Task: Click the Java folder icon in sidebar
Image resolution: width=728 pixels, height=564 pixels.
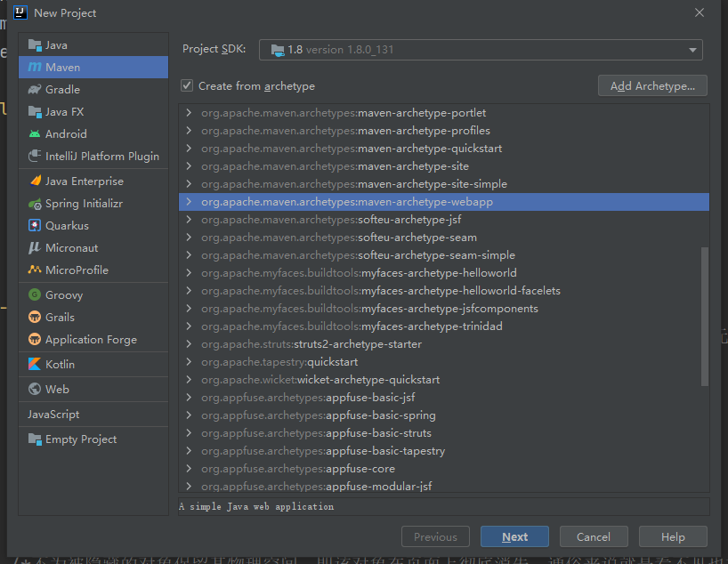Action: 35,45
